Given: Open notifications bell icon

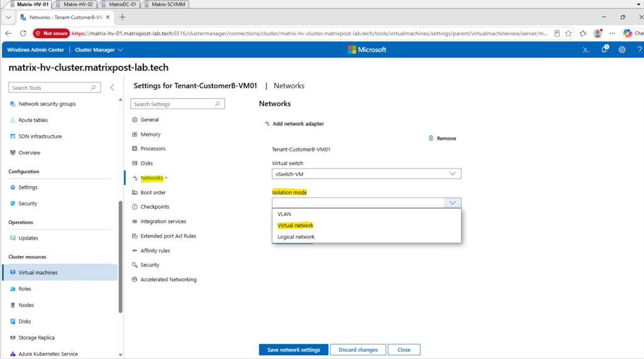Looking at the screenshot, I should click(604, 49).
